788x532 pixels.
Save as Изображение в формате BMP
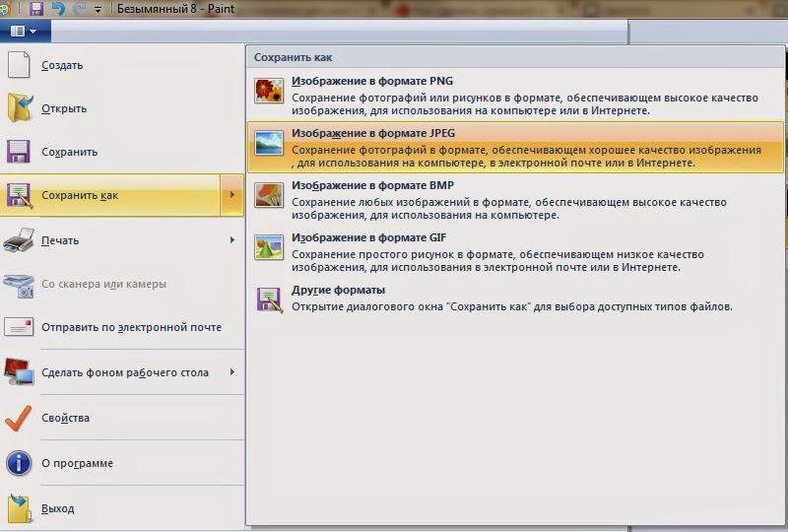(x=515, y=199)
